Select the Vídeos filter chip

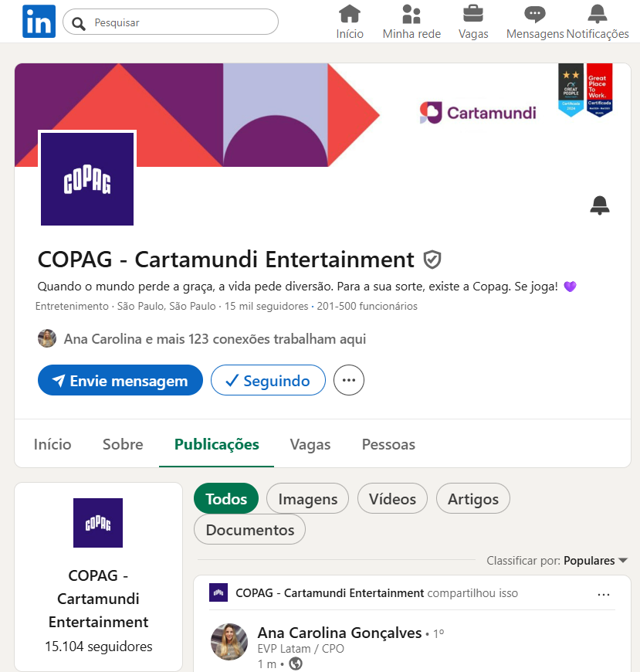click(x=392, y=498)
